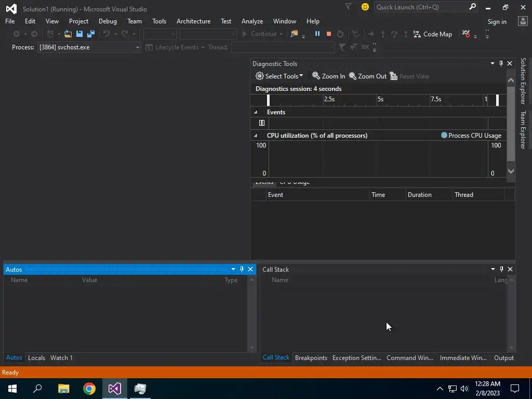
Task: Open Diagnostic Tools window options dropdown arrow
Action: (x=493, y=63)
